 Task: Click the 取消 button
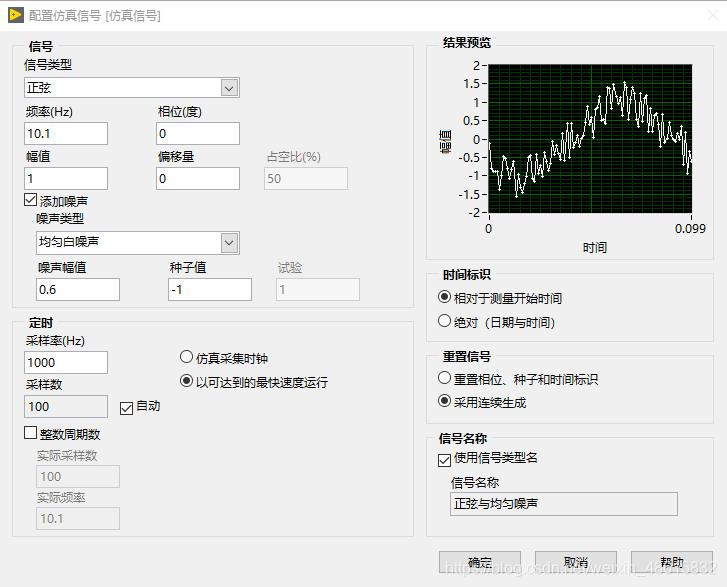click(x=576, y=562)
